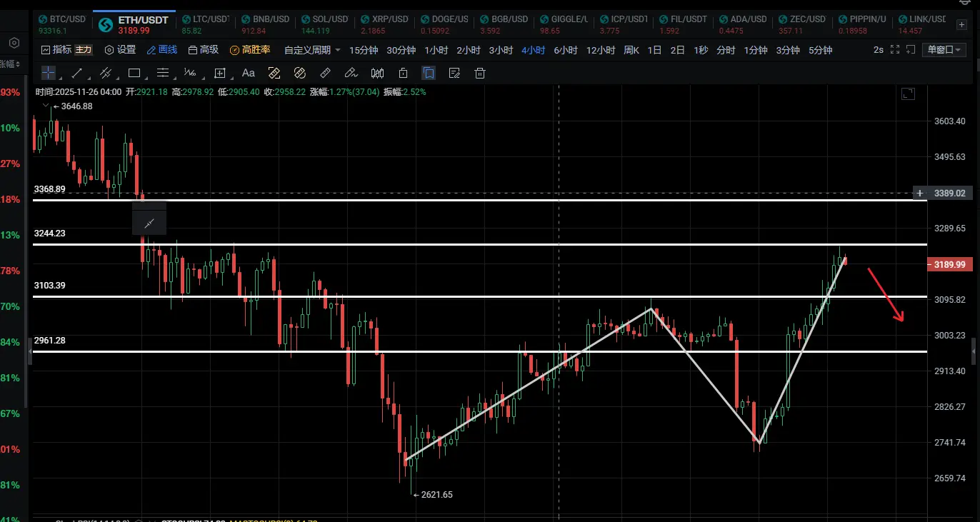The height and width of the screenshot is (522, 980).
Task: Switch to the 15分钟 timeframe
Action: click(x=364, y=50)
